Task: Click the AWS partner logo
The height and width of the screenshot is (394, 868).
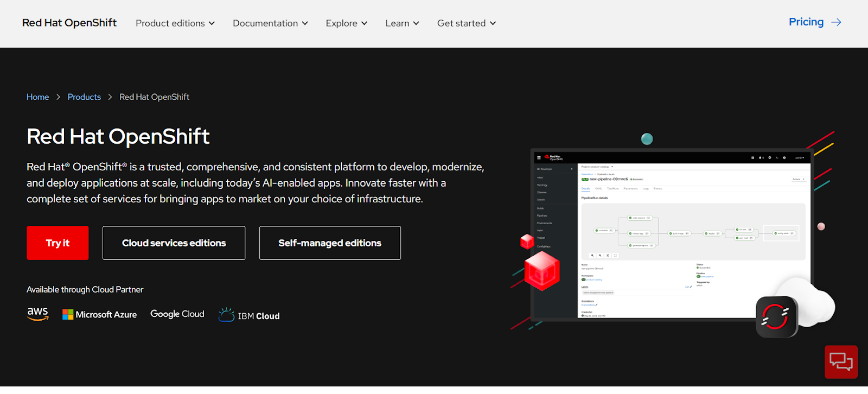Action: pos(38,314)
